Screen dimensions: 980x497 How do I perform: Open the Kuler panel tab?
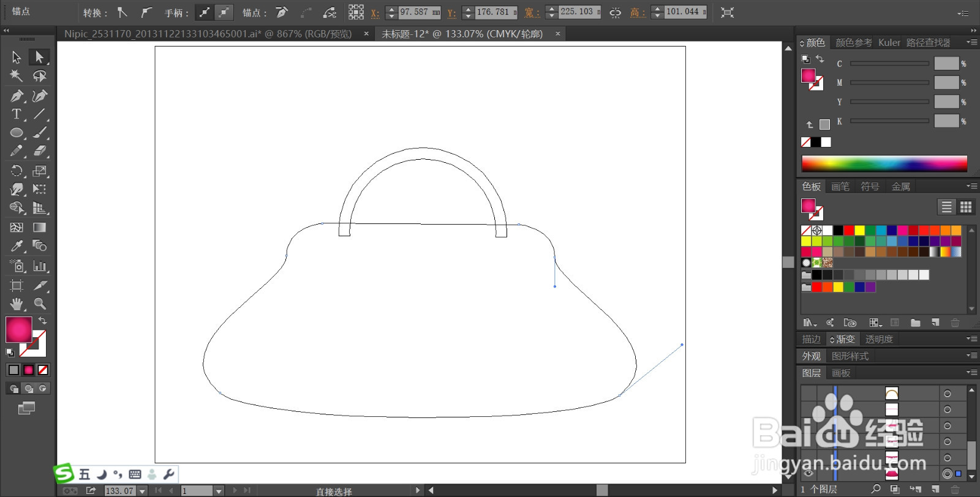(x=889, y=43)
